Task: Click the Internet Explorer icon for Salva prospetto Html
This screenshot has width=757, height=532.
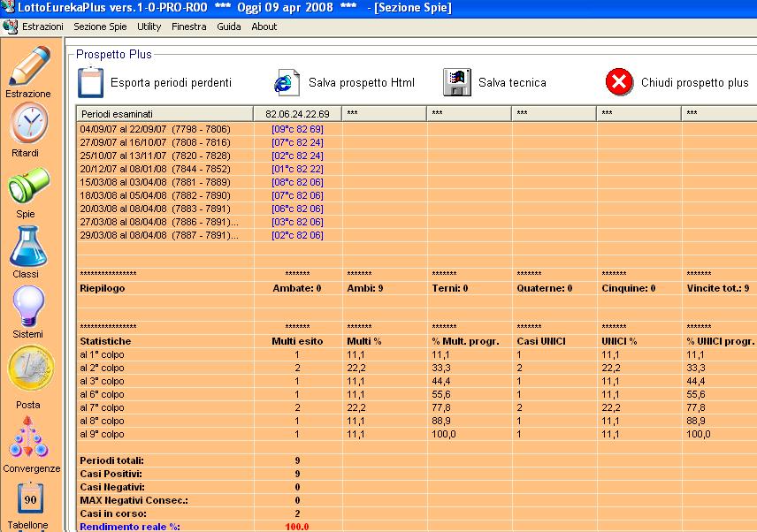Action: coord(287,82)
